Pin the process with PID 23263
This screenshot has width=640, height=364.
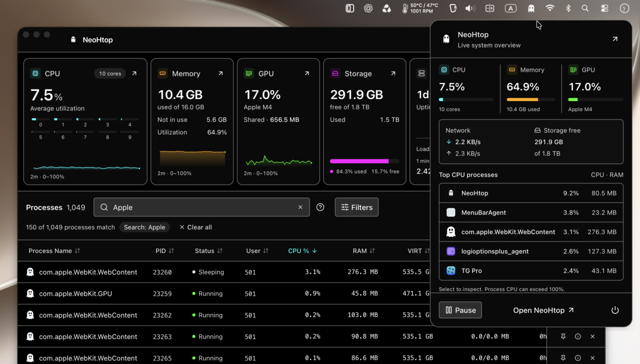tap(563, 336)
